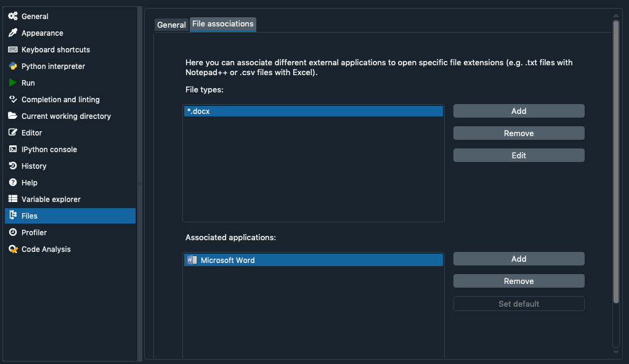Click Set default for Microsoft Word
This screenshot has width=629, height=364.
coord(518,304)
